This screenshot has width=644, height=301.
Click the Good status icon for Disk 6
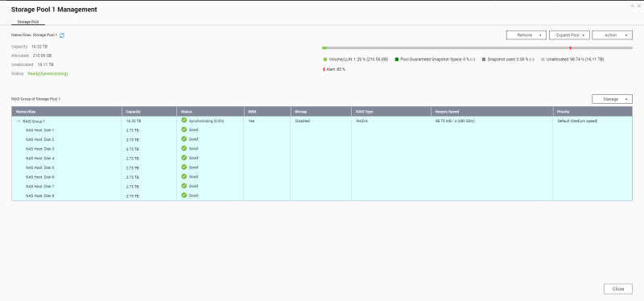184,176
